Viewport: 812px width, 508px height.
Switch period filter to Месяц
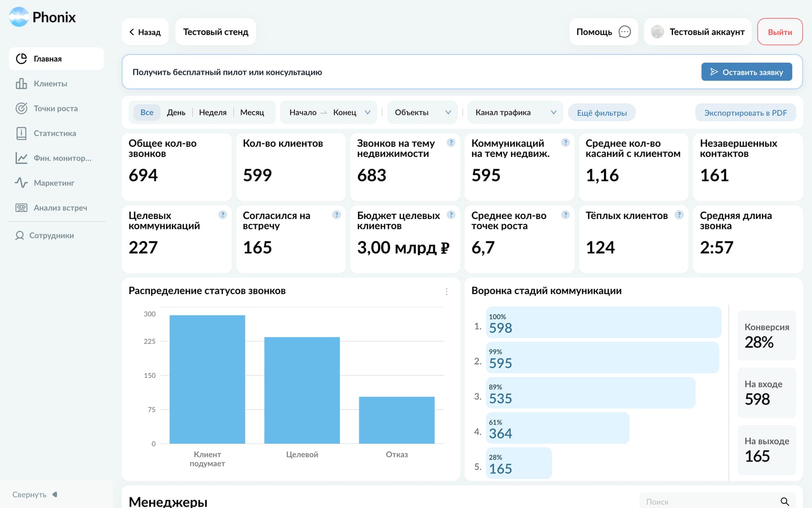point(252,112)
